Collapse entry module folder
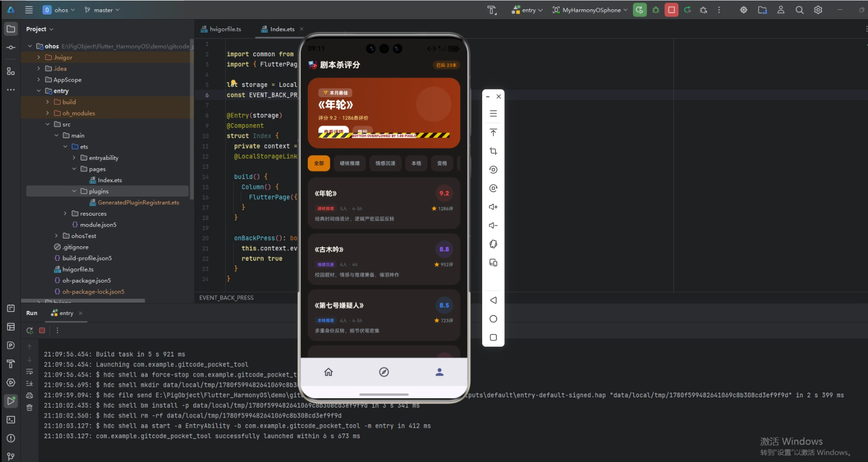The height and width of the screenshot is (462, 868). coord(38,91)
